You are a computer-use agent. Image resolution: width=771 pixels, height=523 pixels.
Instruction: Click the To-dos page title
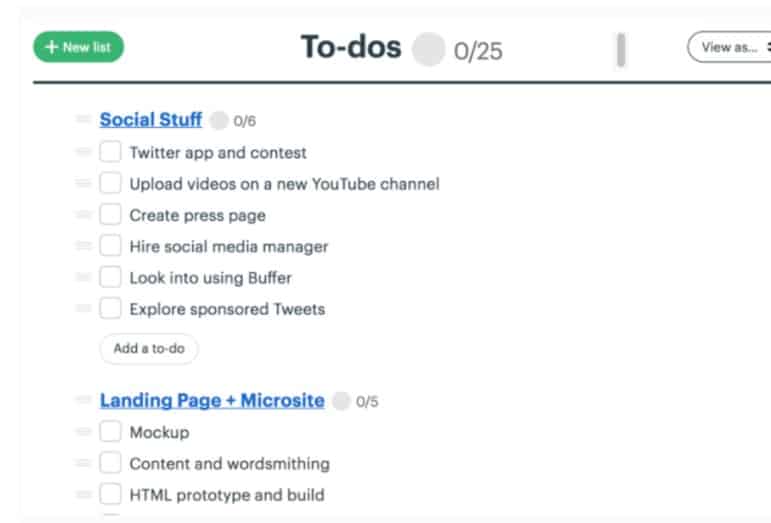coord(351,47)
